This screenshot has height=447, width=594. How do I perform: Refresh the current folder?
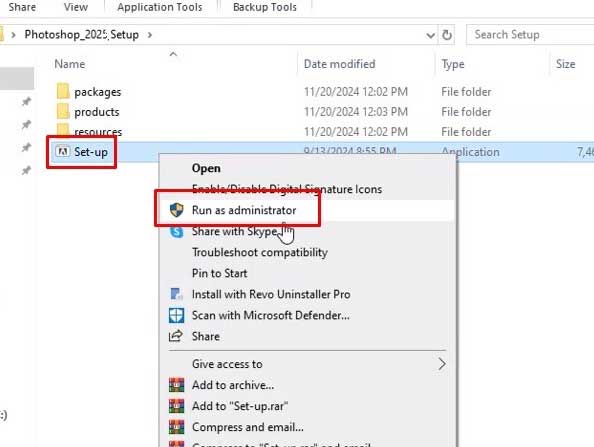(x=447, y=35)
